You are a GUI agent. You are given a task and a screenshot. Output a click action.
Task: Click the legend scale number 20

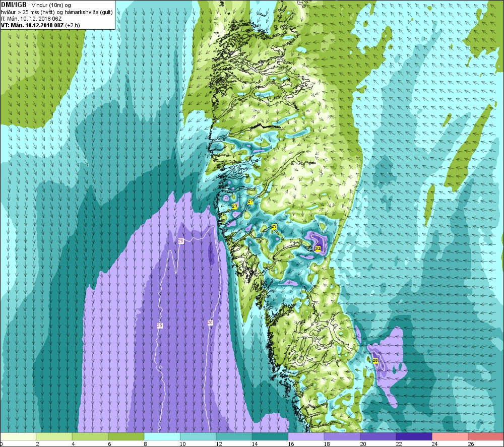point(363,444)
